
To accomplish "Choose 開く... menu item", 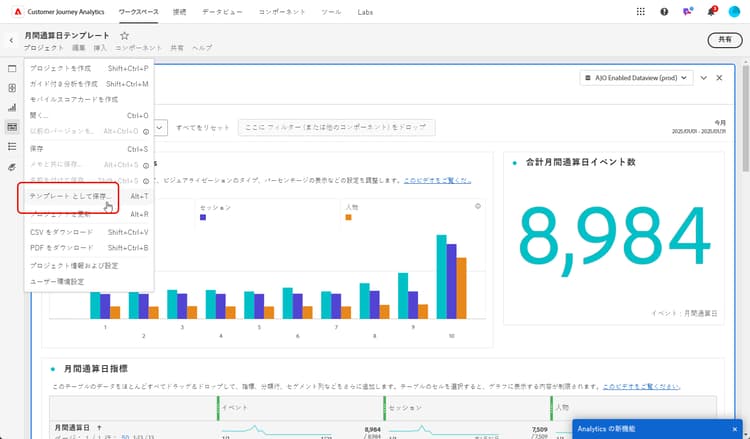I will click(89, 115).
